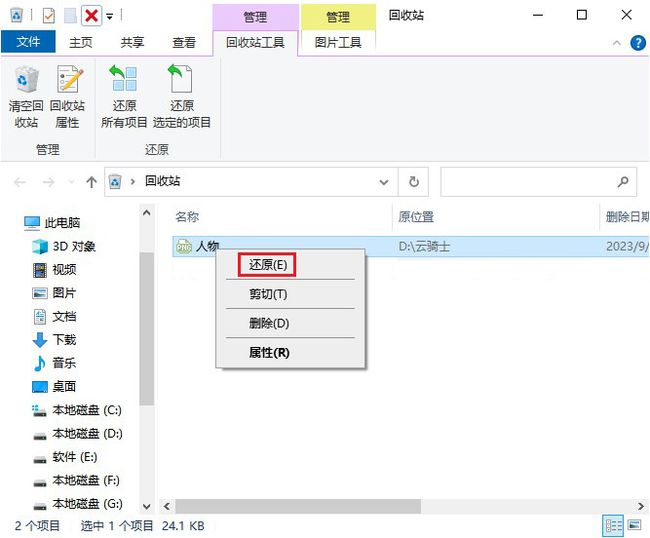Choose 属性(R) from the context menu
The height and width of the screenshot is (538, 650).
[291, 353]
